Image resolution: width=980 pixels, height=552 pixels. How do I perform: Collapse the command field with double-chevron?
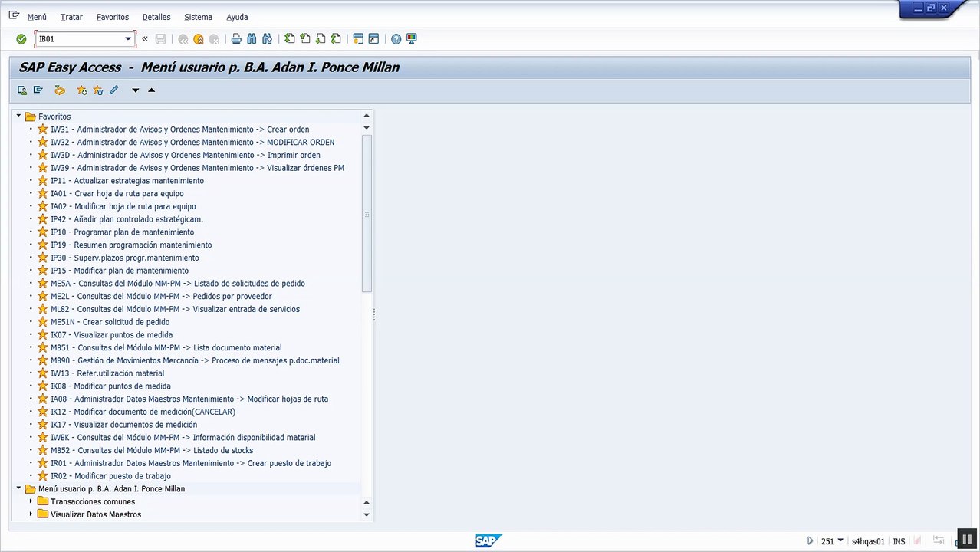[x=145, y=39]
